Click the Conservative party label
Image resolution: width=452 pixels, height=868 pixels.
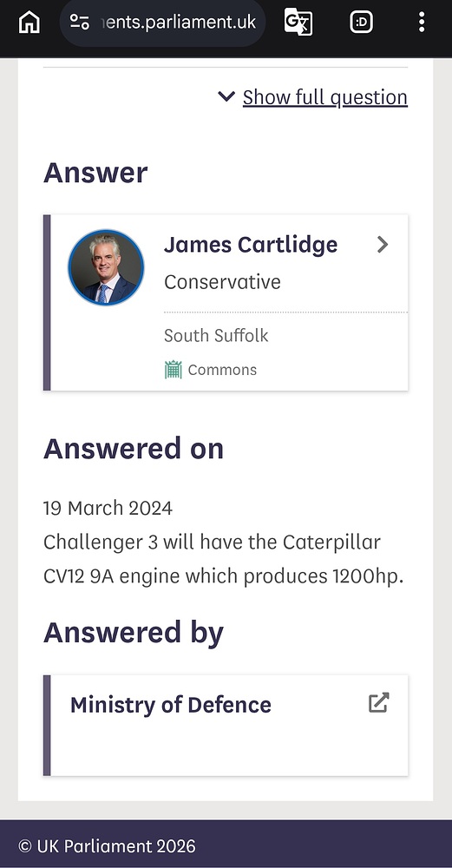222,282
